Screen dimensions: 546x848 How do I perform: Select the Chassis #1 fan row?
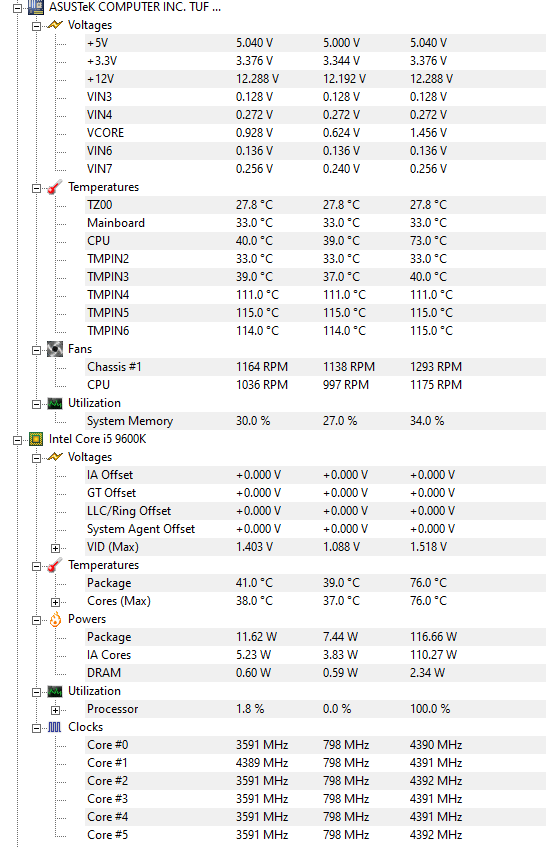(315, 367)
